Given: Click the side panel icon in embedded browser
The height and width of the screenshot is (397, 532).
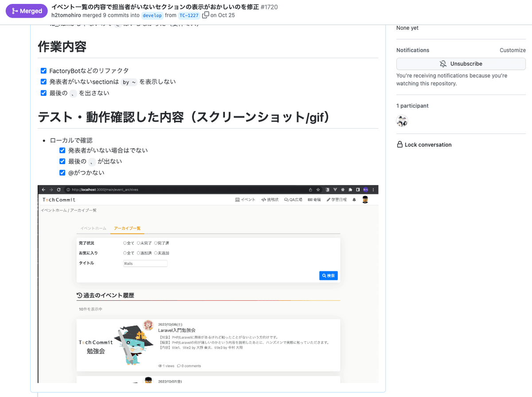Looking at the screenshot, I should (358, 189).
